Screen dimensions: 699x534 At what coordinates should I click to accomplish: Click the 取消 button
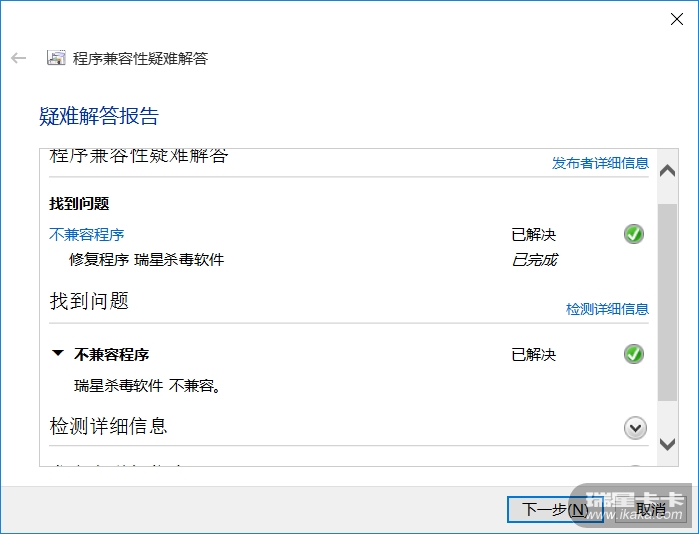(650, 509)
